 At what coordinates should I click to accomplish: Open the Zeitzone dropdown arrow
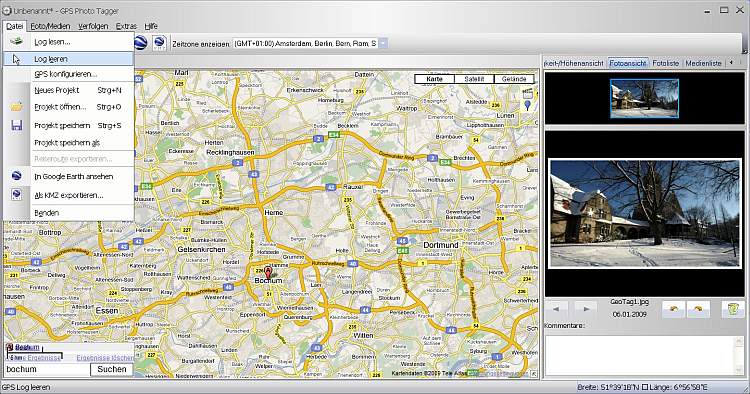coord(383,44)
